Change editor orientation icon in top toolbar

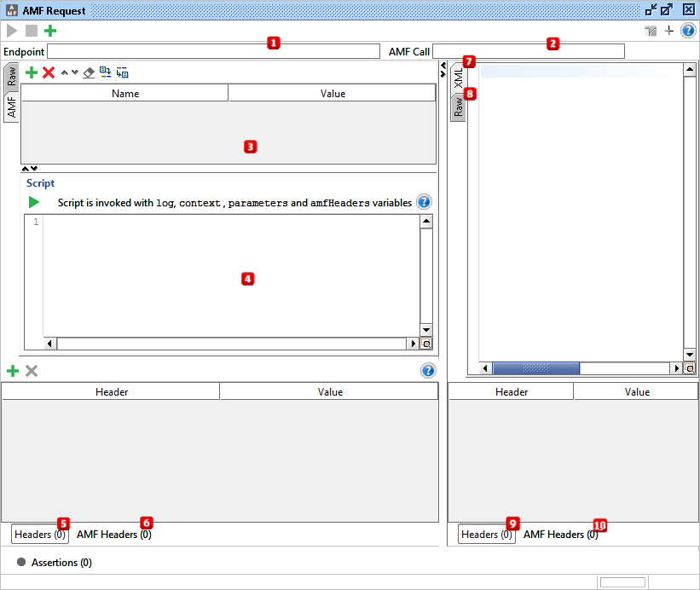(x=651, y=31)
